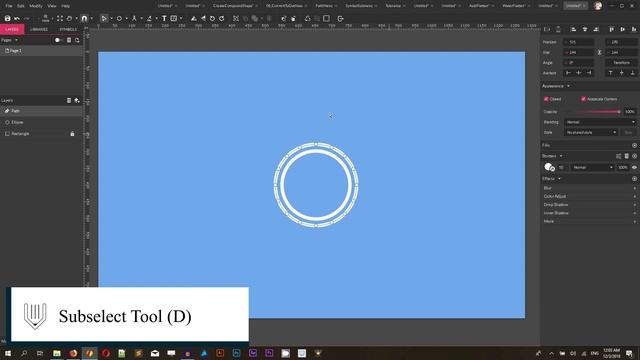Image resolution: width=640 pixels, height=360 pixels.
Task: Click the Create symbol icon
Action: click(x=307, y=18)
